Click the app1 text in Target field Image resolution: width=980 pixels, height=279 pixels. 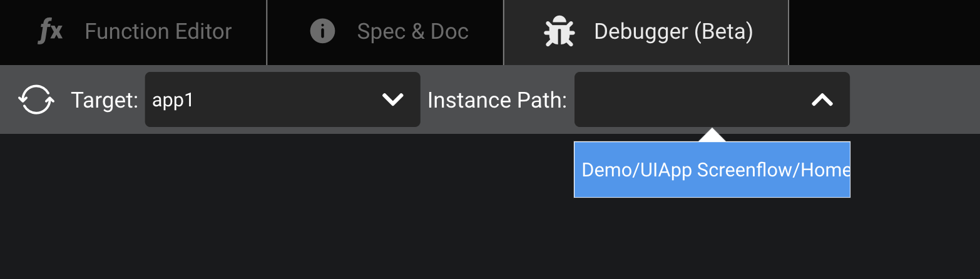[173, 100]
